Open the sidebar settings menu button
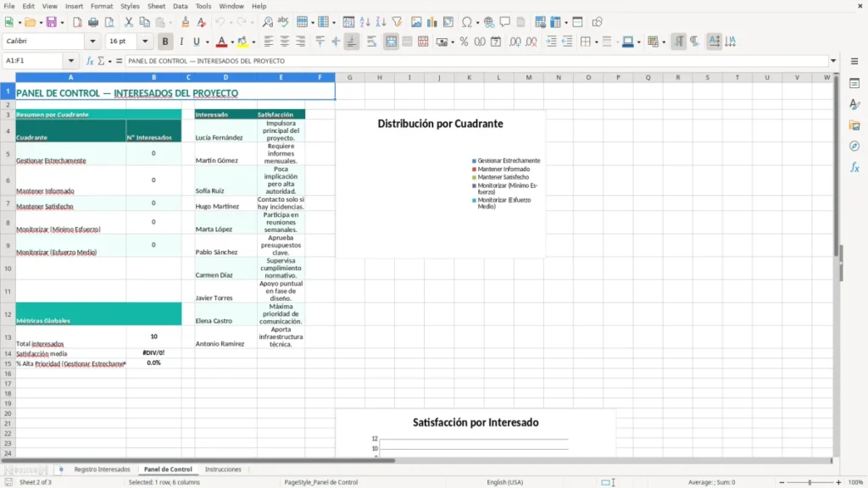This screenshot has height=488, width=868. tap(854, 61)
